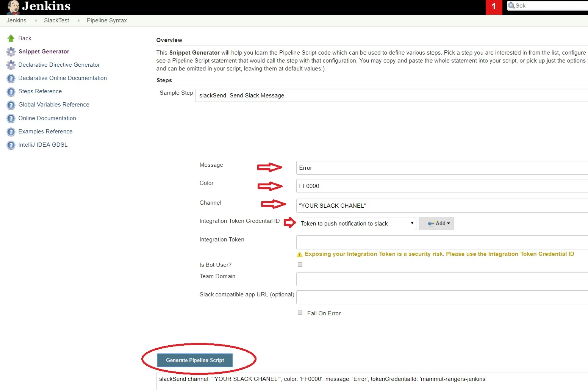Click the green Back arrow icon
The image size is (588, 390).
click(x=11, y=38)
